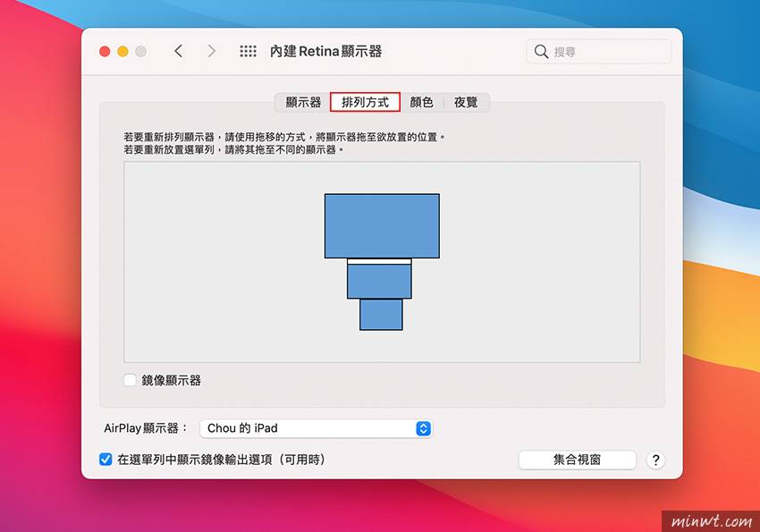The height and width of the screenshot is (532, 760).
Task: Go back with the left chevron
Action: point(178,51)
